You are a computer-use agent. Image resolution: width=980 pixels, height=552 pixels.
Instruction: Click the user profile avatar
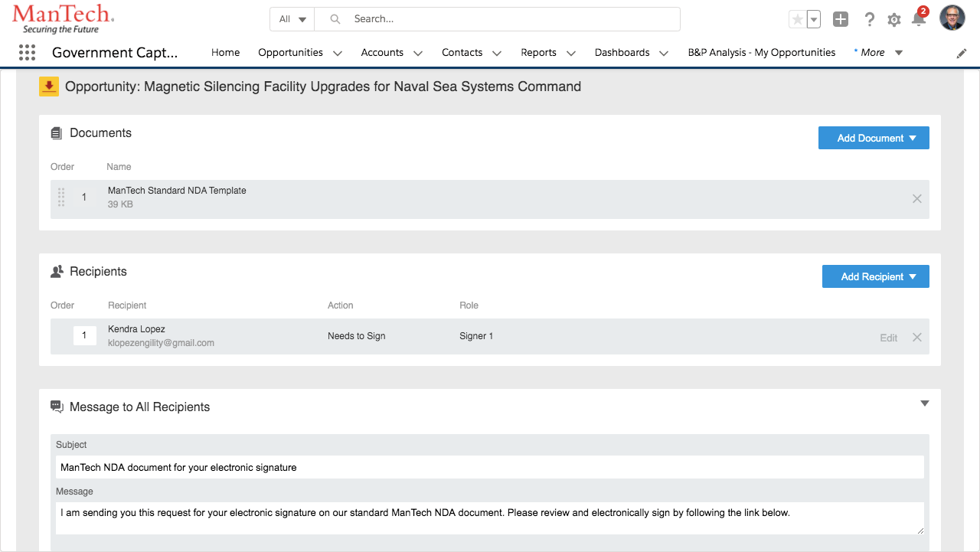[952, 18]
